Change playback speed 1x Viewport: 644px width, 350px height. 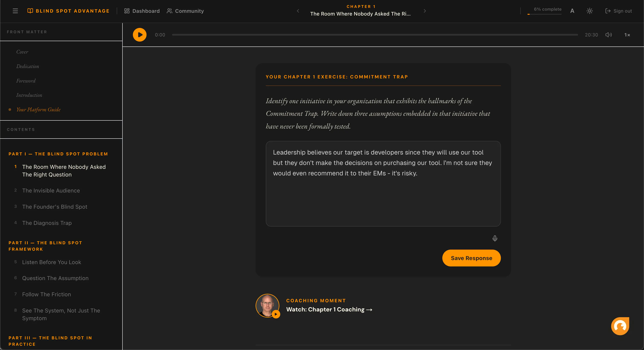[627, 35]
